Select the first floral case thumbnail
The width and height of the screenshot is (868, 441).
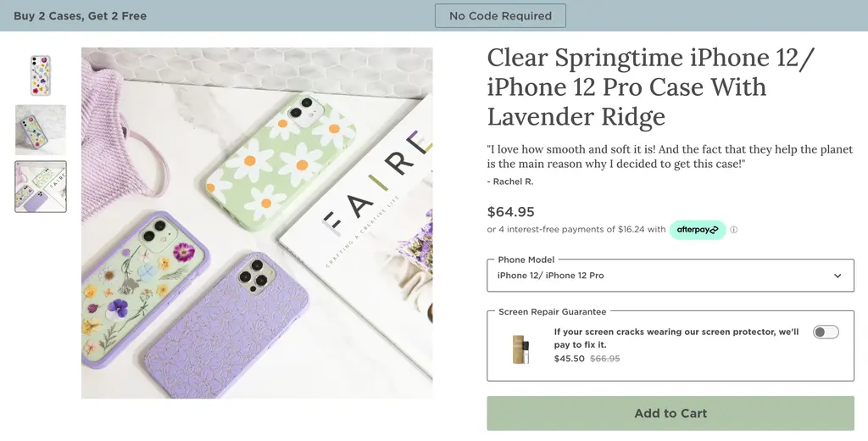(x=40, y=75)
